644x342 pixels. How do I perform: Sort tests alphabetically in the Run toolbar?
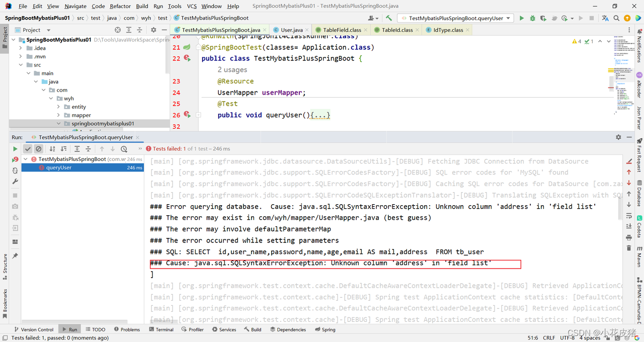(x=52, y=149)
